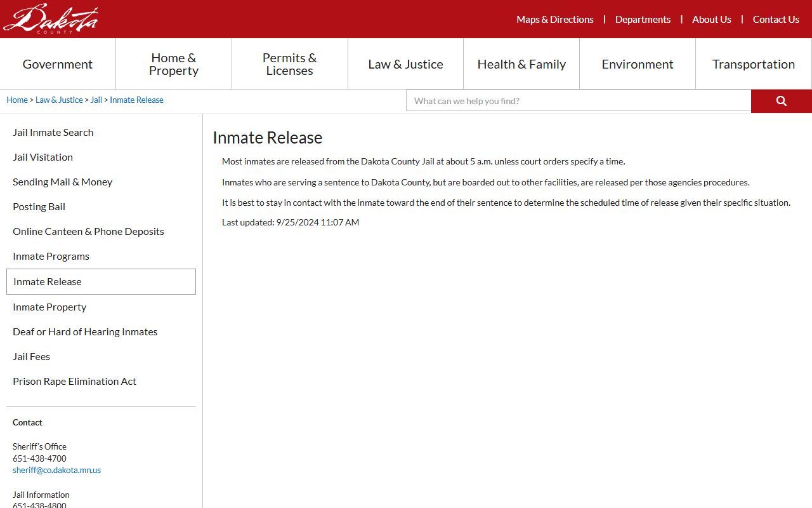This screenshot has width=812, height=508.
Task: Click the Law & Justice breadcrumb
Action: coord(59,100)
